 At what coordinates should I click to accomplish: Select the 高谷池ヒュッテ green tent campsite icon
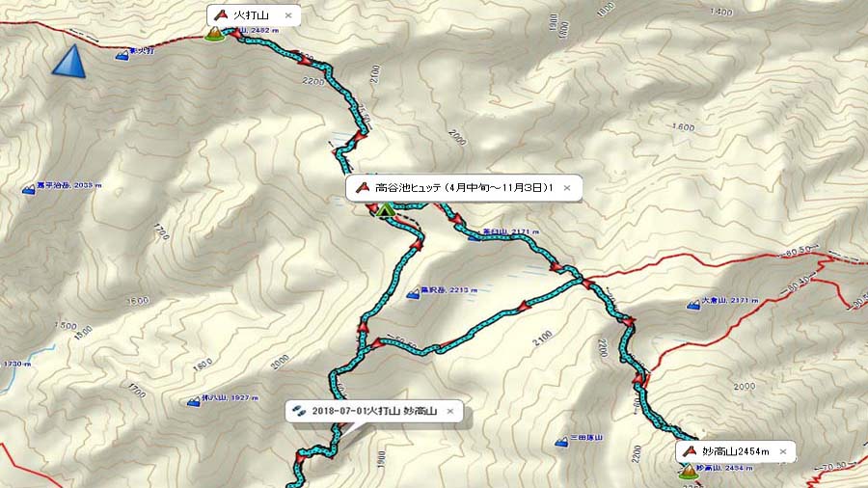[x=385, y=209]
